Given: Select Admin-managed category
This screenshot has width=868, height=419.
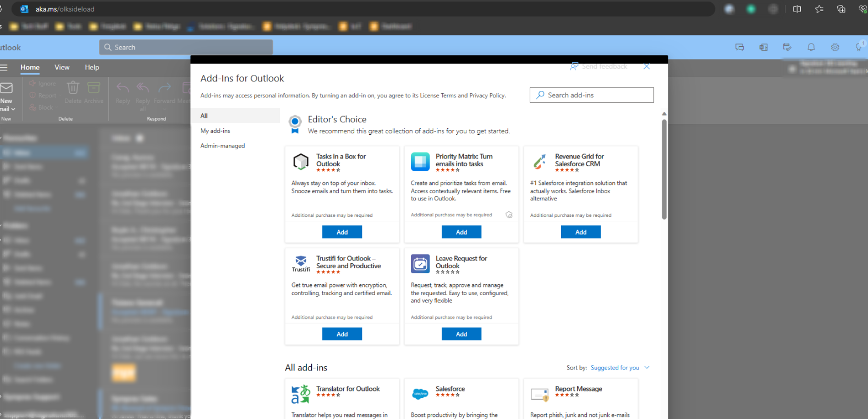Looking at the screenshot, I should 236,146.
